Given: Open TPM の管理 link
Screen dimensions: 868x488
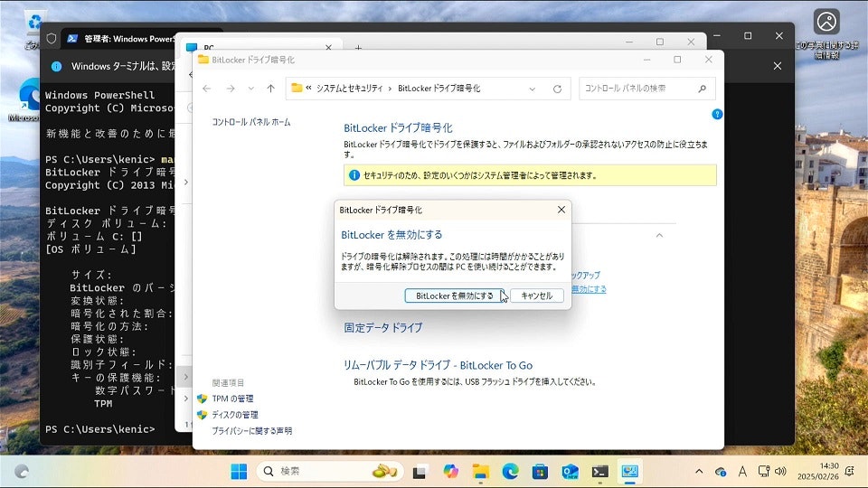Looking at the screenshot, I should pyautogui.click(x=232, y=399).
